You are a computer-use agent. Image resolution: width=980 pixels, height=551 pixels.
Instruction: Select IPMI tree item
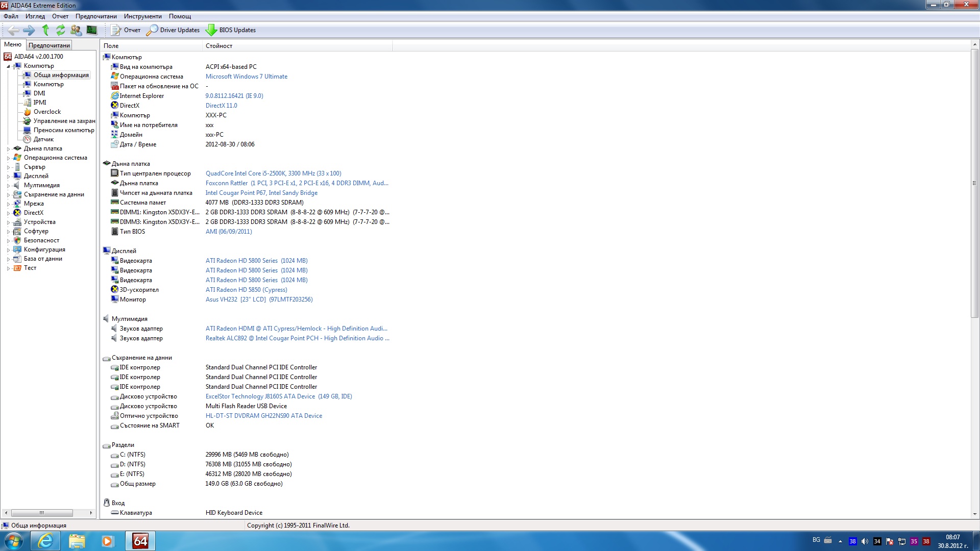[40, 103]
